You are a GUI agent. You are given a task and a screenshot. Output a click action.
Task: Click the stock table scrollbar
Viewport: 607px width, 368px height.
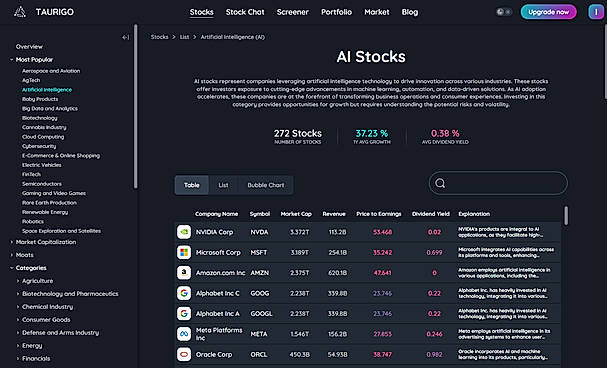pyautogui.click(x=566, y=216)
